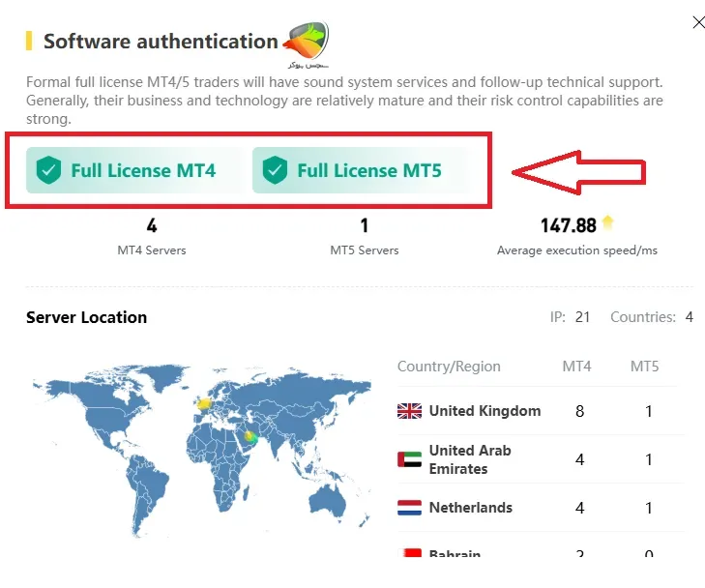
Task: Click the Full License MT5 badge
Action: [362, 170]
